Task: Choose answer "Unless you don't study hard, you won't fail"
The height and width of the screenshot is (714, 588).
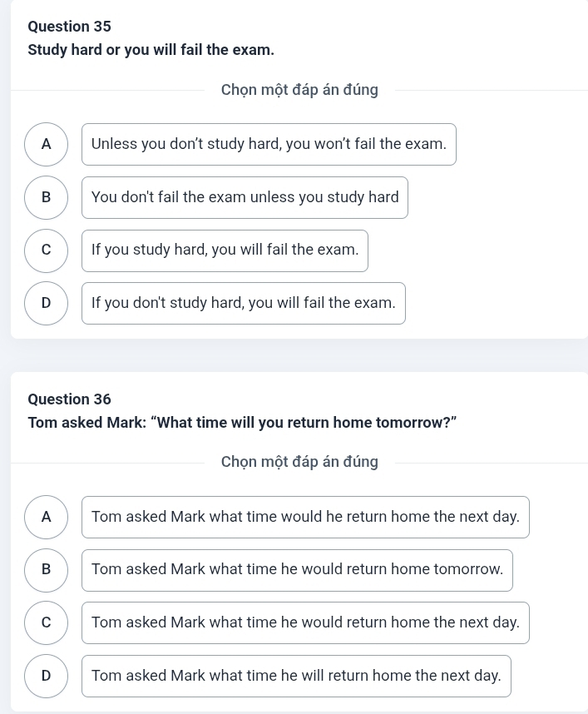Action: [x=269, y=144]
